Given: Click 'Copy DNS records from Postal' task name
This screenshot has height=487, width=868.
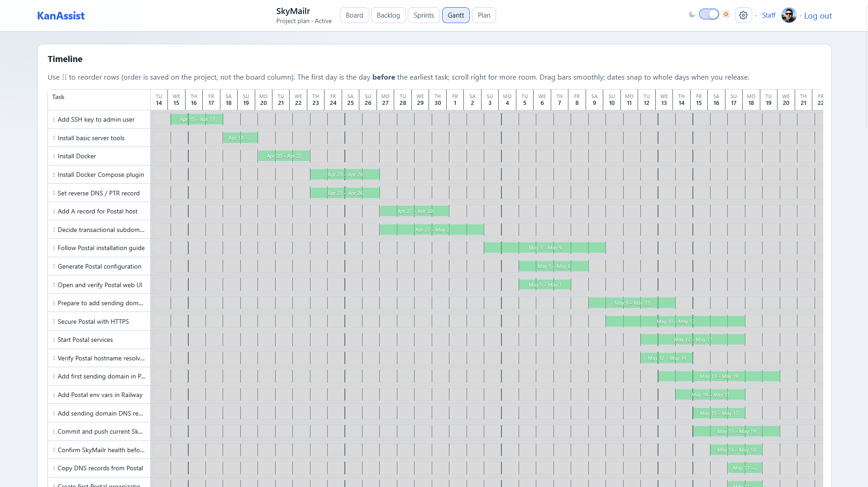Looking at the screenshot, I should point(100,468).
